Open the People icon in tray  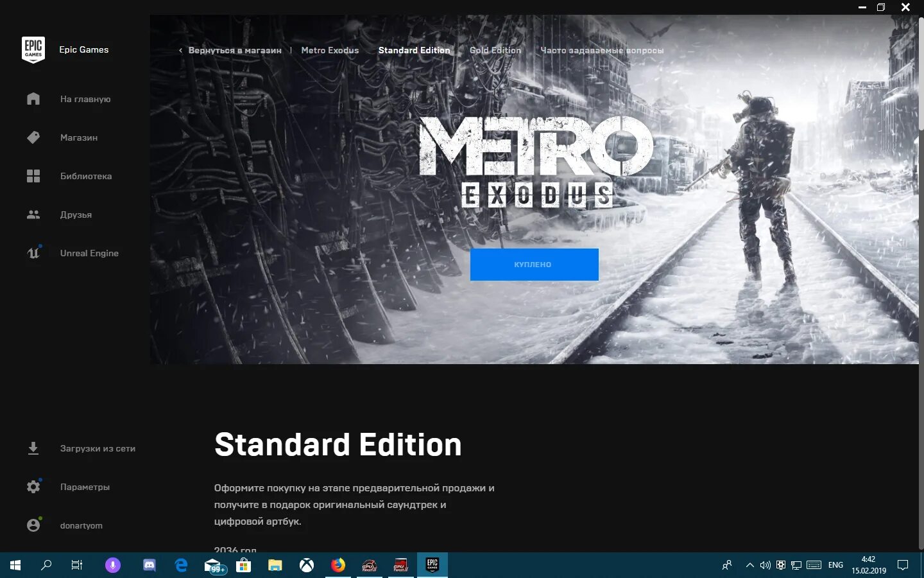727,565
